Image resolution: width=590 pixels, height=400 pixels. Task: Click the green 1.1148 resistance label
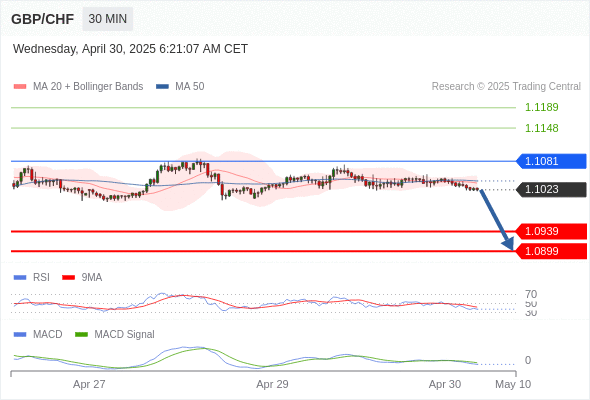(541, 128)
